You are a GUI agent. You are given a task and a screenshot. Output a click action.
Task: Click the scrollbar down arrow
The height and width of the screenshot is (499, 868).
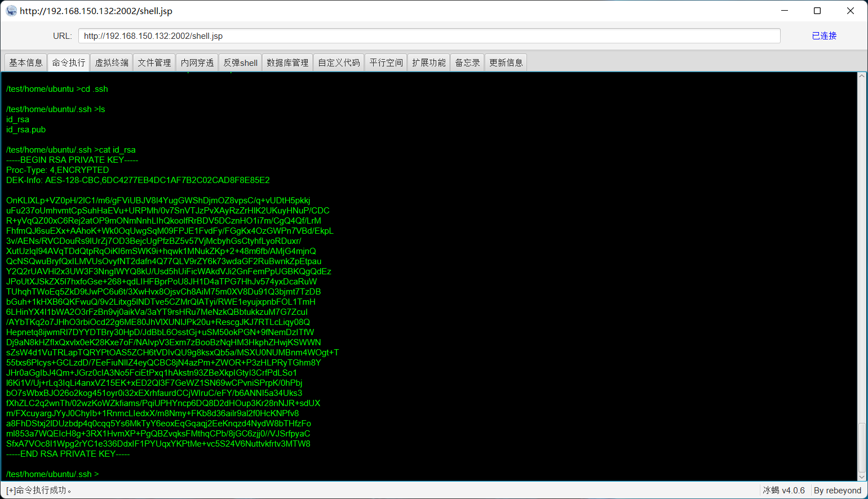pyautogui.click(x=862, y=477)
